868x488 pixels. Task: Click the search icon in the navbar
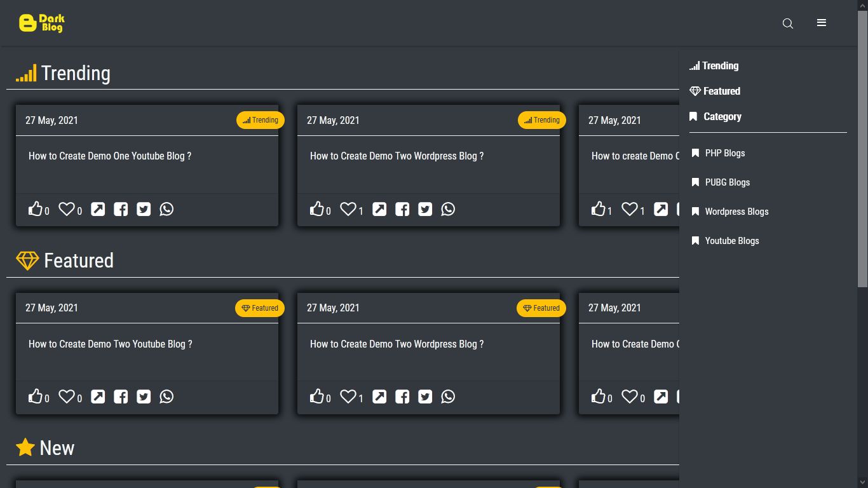tap(788, 24)
